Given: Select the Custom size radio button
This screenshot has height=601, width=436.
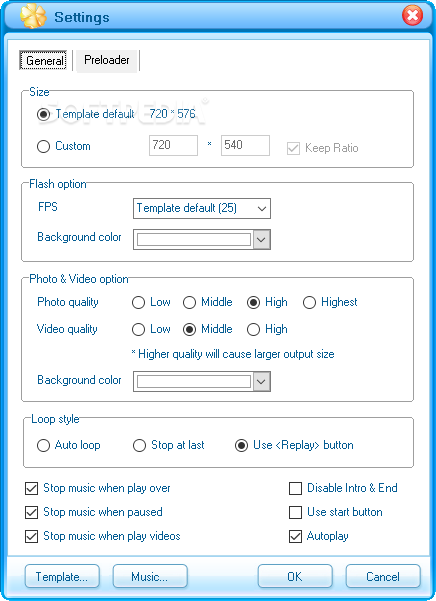Looking at the screenshot, I should tap(43, 146).
